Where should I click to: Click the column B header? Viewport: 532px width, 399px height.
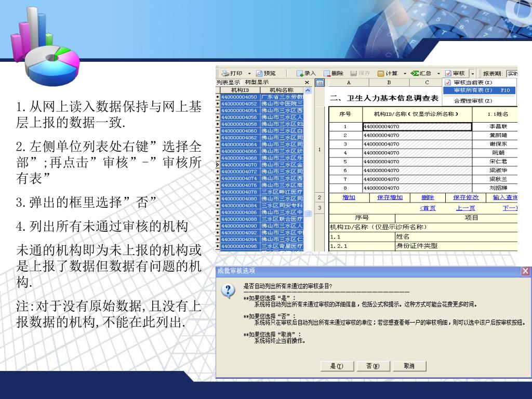(389, 83)
